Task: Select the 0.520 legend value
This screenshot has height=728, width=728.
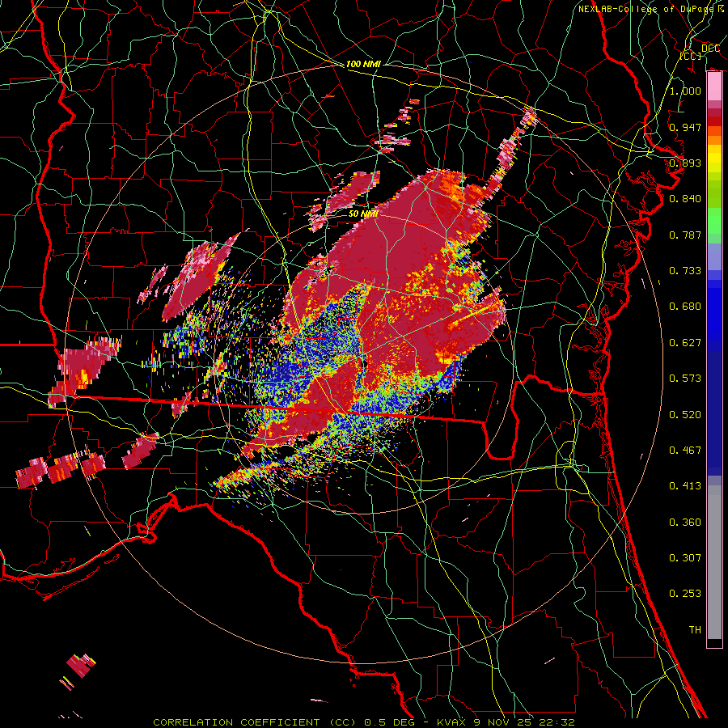Action: [x=685, y=415]
